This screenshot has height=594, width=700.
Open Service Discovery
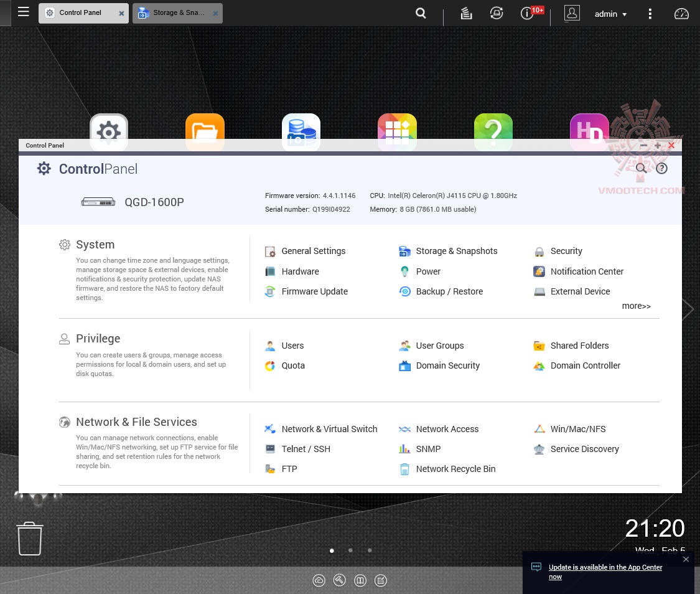576,450
